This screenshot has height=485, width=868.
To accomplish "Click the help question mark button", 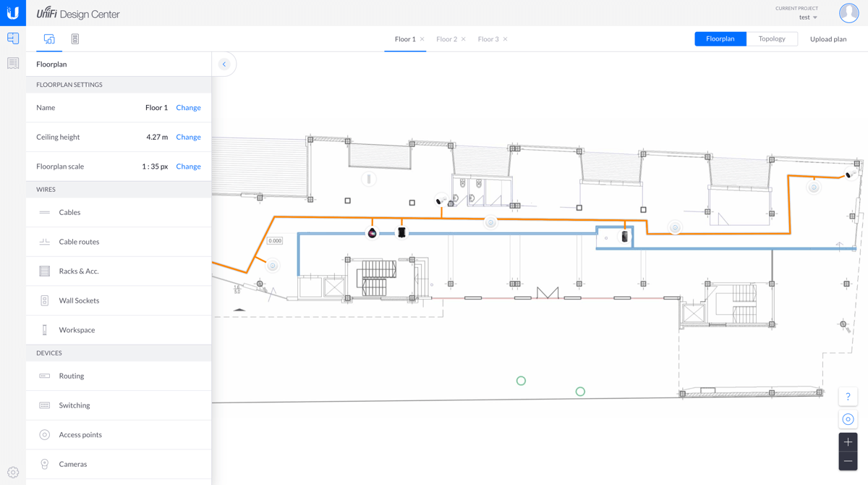I will pyautogui.click(x=848, y=397).
